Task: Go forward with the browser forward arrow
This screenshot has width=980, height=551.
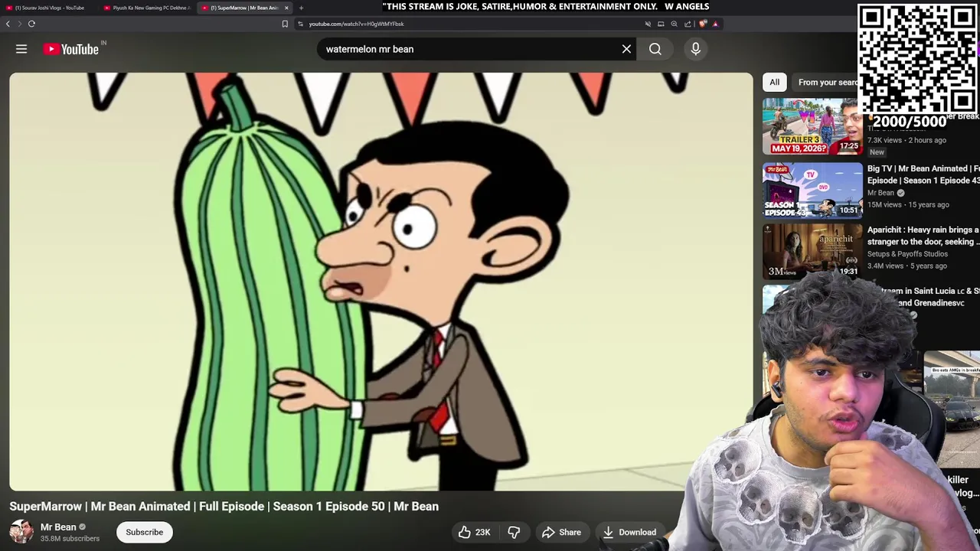Action: pos(20,24)
